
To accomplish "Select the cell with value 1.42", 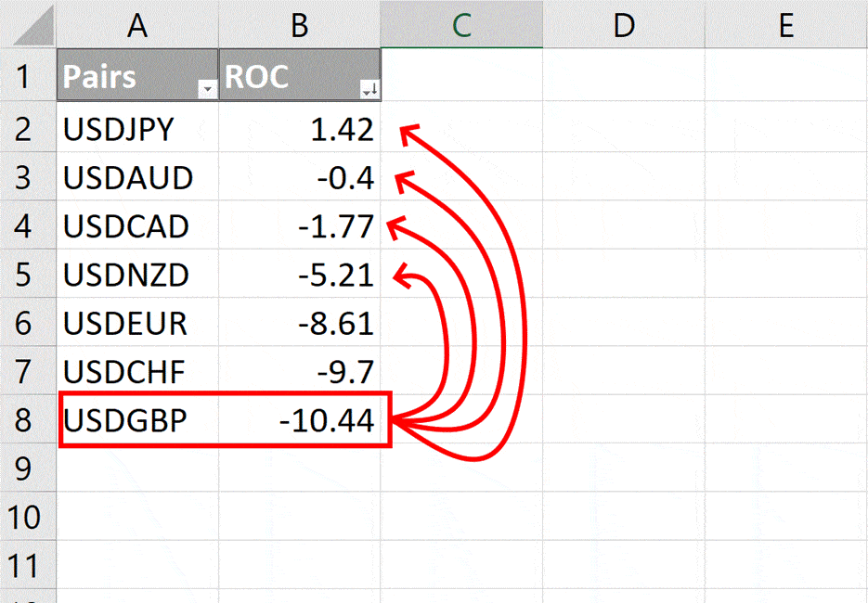I will (300, 127).
